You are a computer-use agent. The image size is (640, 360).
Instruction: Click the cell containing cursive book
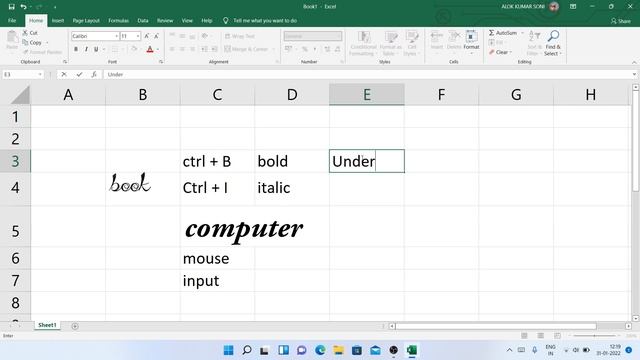(143, 189)
